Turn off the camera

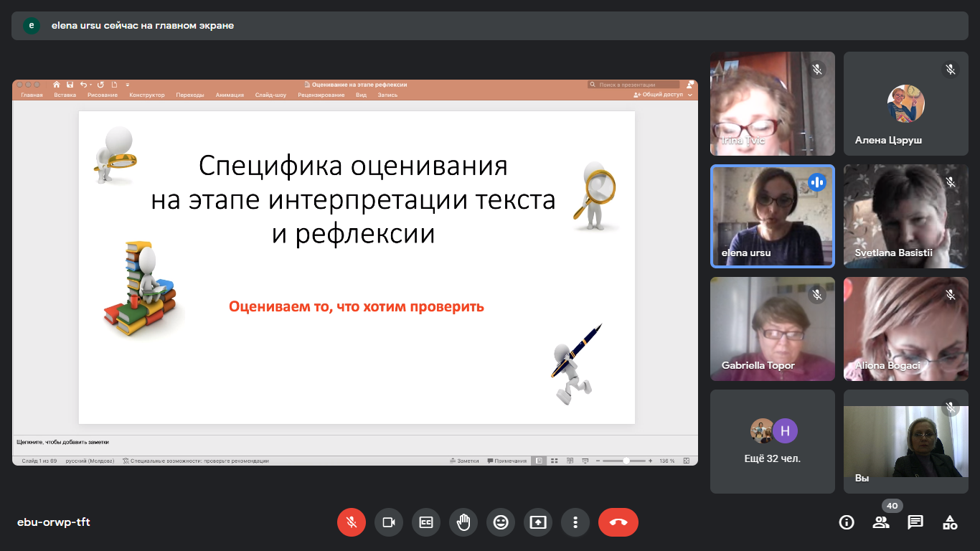389,522
